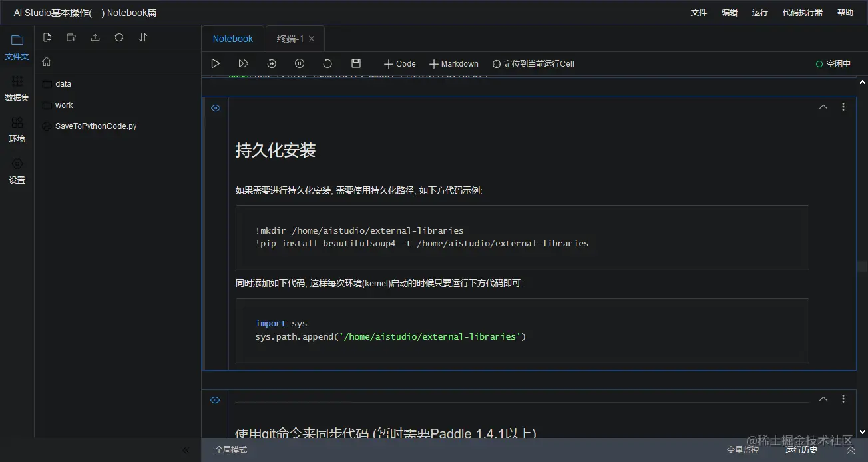Image resolution: width=868 pixels, height=462 pixels.
Task: Toggle eye icon on 持久化安装 cell
Action: [x=216, y=108]
